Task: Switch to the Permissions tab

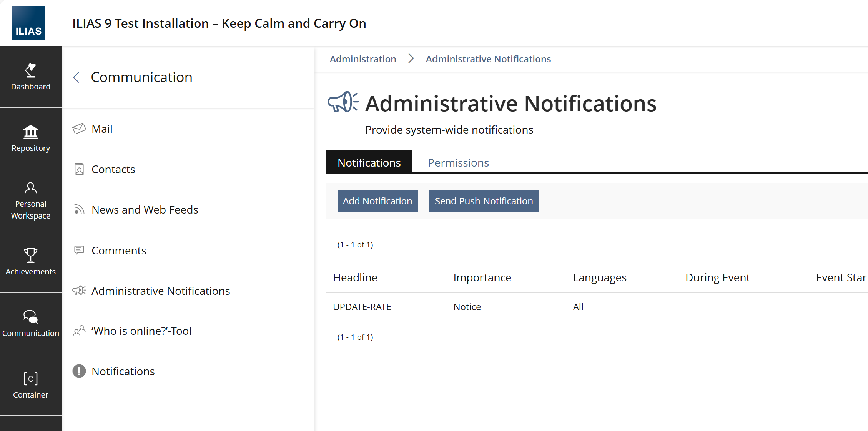Action: point(458,163)
